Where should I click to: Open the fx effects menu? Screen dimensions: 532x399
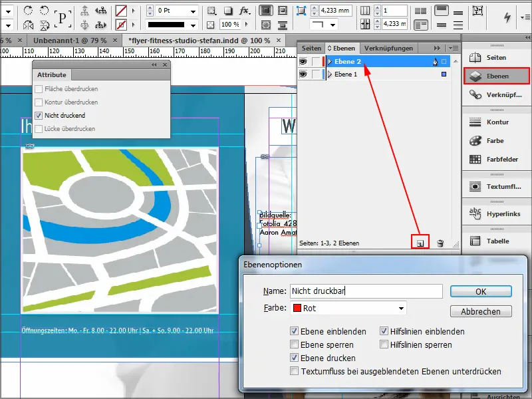point(245,11)
